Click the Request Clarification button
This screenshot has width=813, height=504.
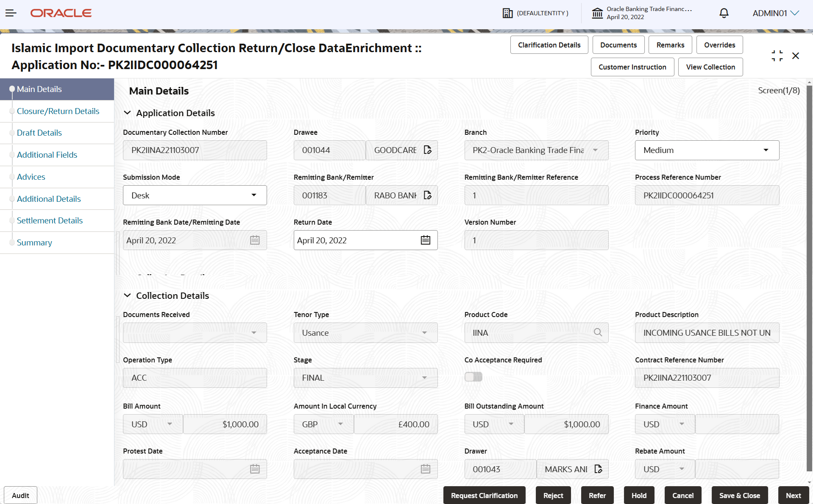click(484, 496)
